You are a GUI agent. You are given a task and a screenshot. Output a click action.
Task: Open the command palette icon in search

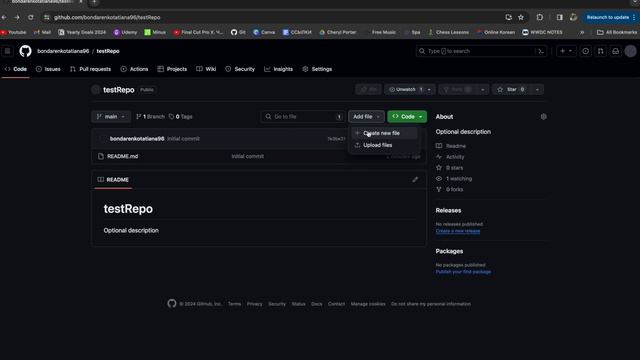point(541,51)
